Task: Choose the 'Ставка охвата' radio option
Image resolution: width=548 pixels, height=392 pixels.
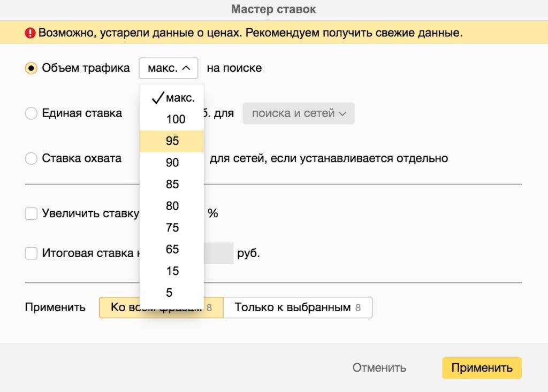Action: pos(32,159)
